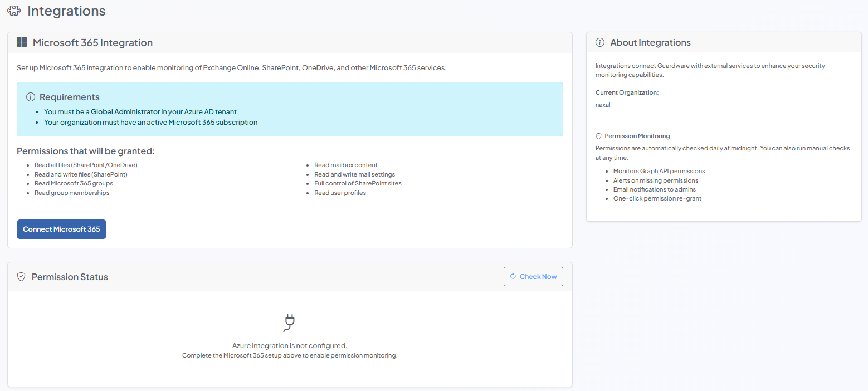Click the refresh icon inside Check Now
The image size is (868, 391).
pos(513,276)
